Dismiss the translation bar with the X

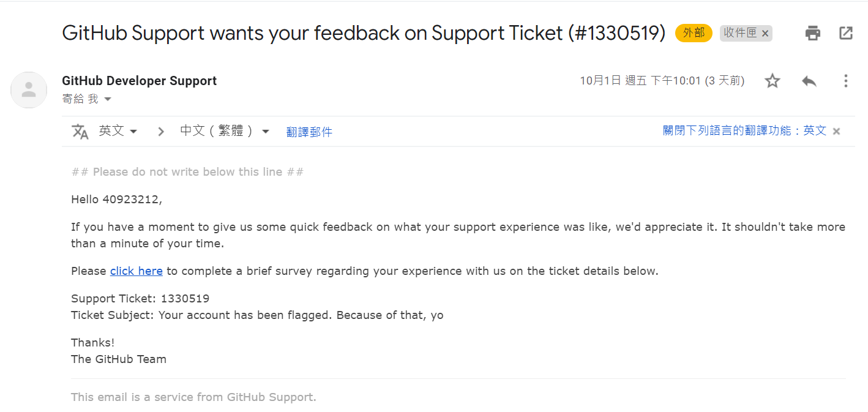[x=837, y=131]
